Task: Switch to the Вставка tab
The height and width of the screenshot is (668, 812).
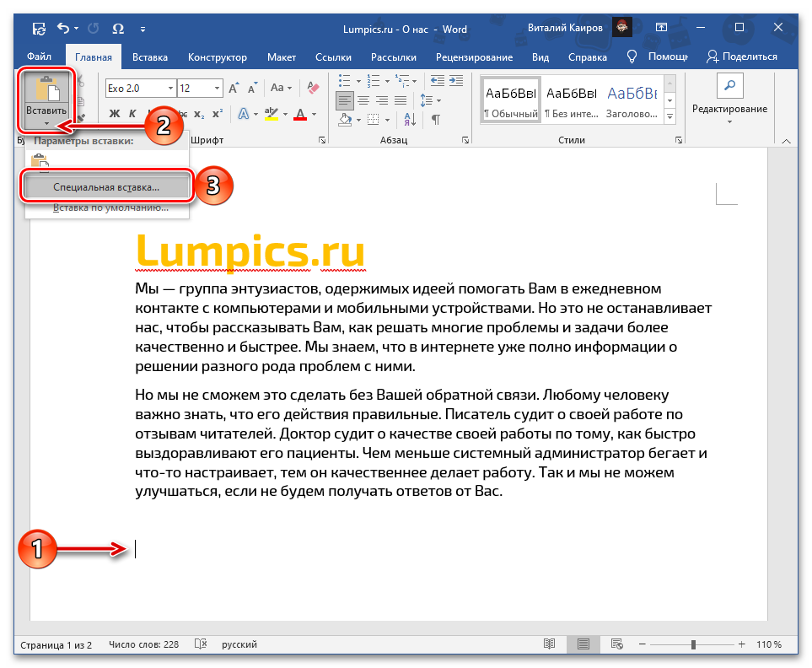Action: point(149,57)
